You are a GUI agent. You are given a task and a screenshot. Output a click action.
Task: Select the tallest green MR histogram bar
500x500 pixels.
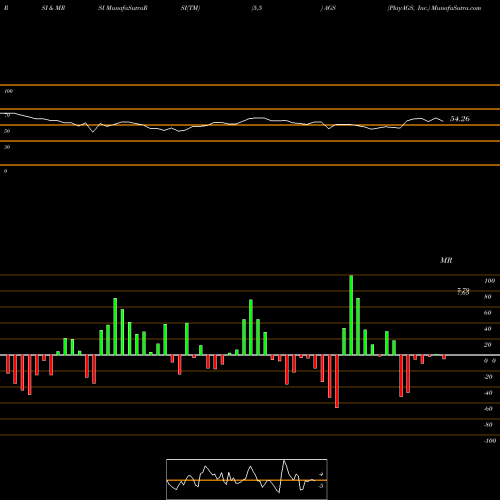(351, 315)
